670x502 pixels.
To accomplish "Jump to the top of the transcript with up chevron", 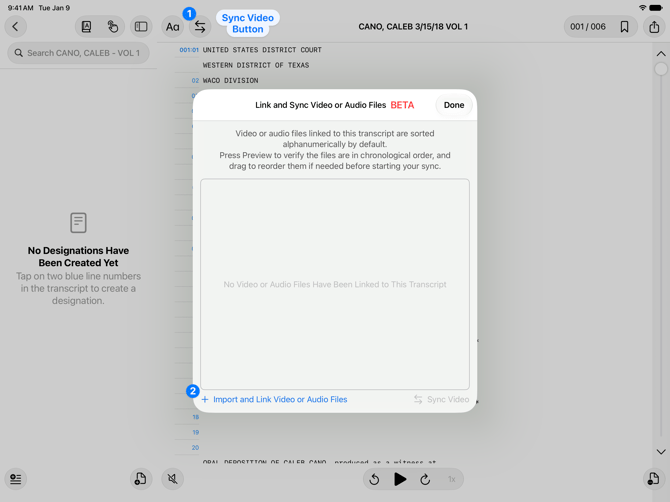I will point(661,54).
